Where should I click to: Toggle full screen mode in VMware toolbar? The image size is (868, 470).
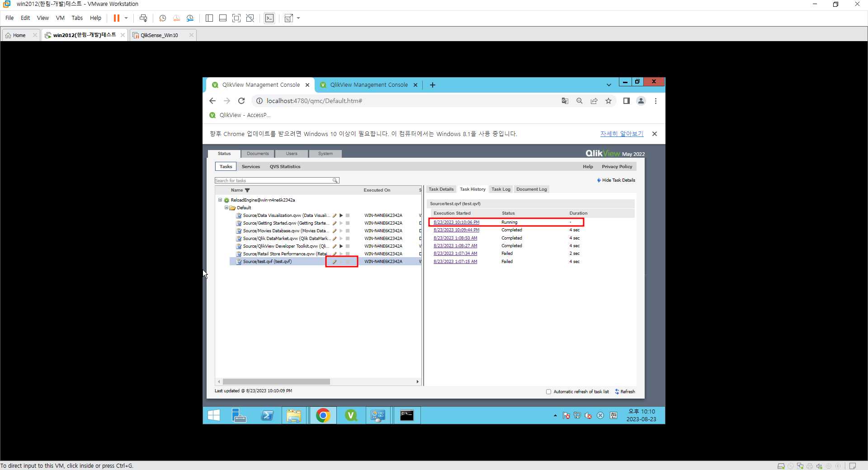tap(236, 18)
